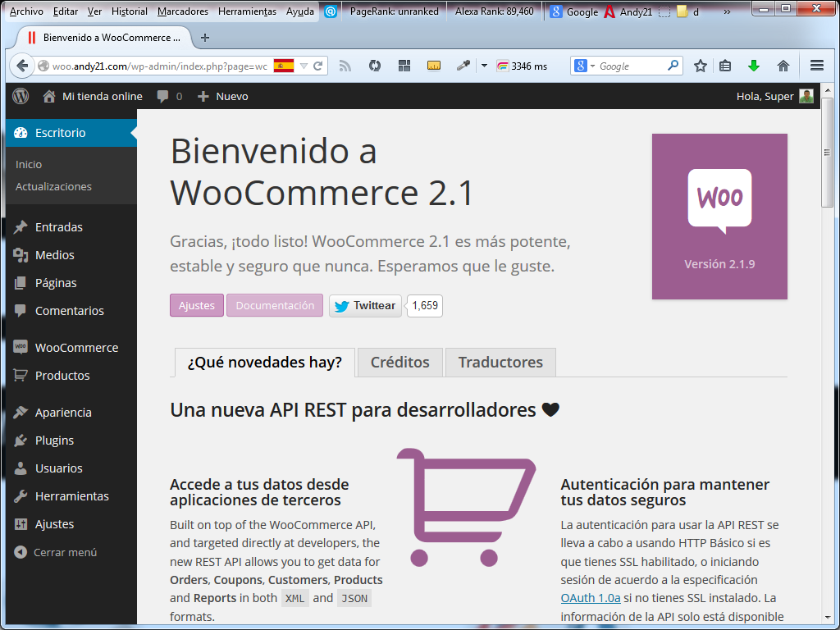
Task: Go back with the browser back arrow
Action: click(x=22, y=66)
